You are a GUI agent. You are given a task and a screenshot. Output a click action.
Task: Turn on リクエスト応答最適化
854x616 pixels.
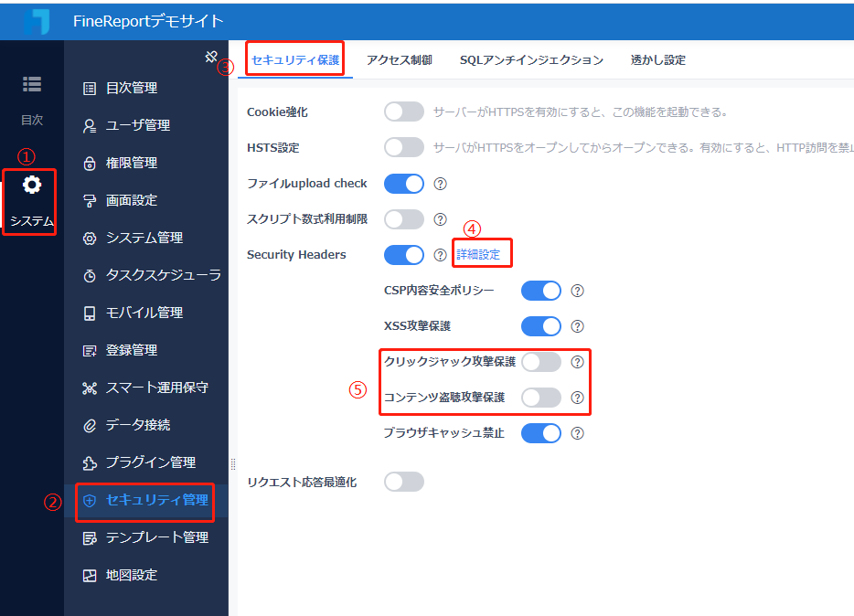click(403, 482)
